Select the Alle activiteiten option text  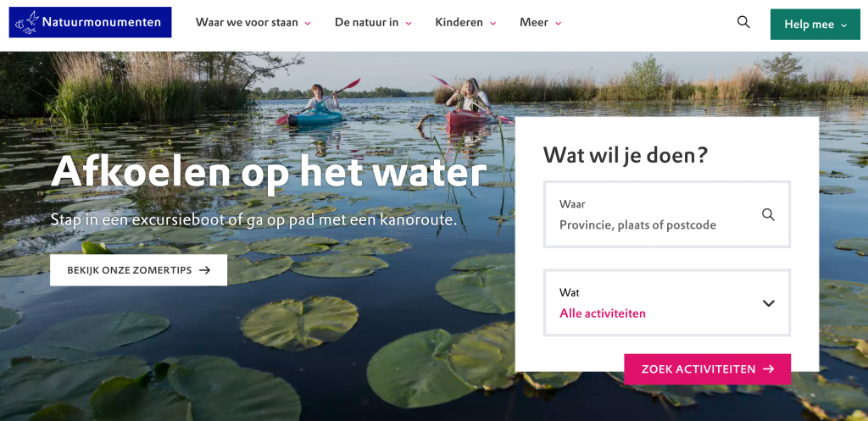click(603, 313)
